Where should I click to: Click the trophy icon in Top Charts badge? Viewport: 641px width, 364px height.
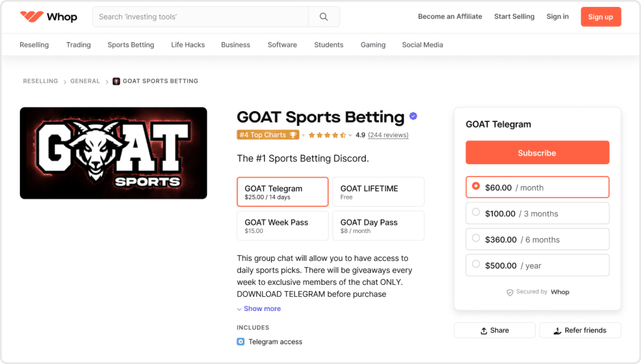[293, 135]
